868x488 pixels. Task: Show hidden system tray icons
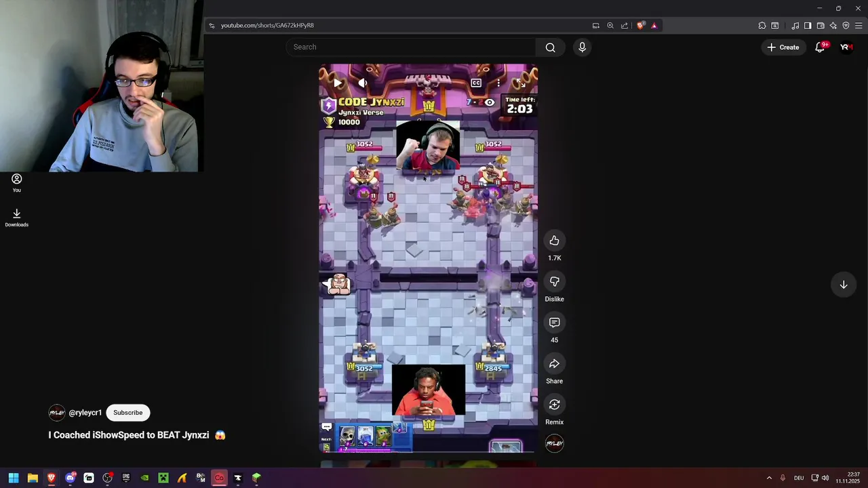pyautogui.click(x=769, y=478)
